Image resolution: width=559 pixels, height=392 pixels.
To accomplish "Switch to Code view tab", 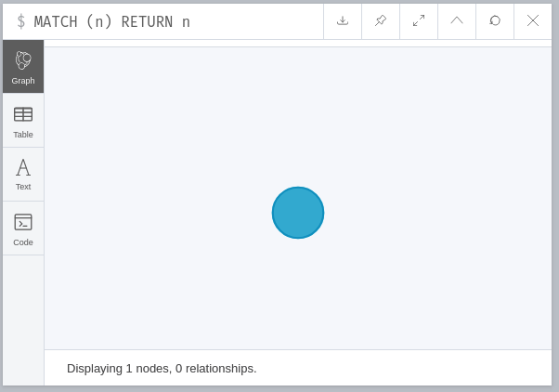I will coord(23,229).
